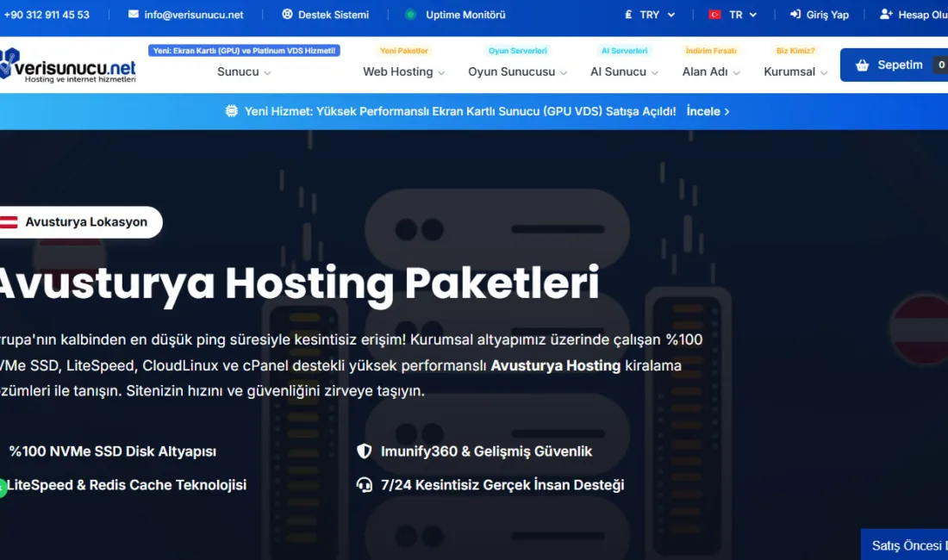This screenshot has height=560, width=948.
Task: Open the Uptime Monitörü link
Action: coord(465,15)
